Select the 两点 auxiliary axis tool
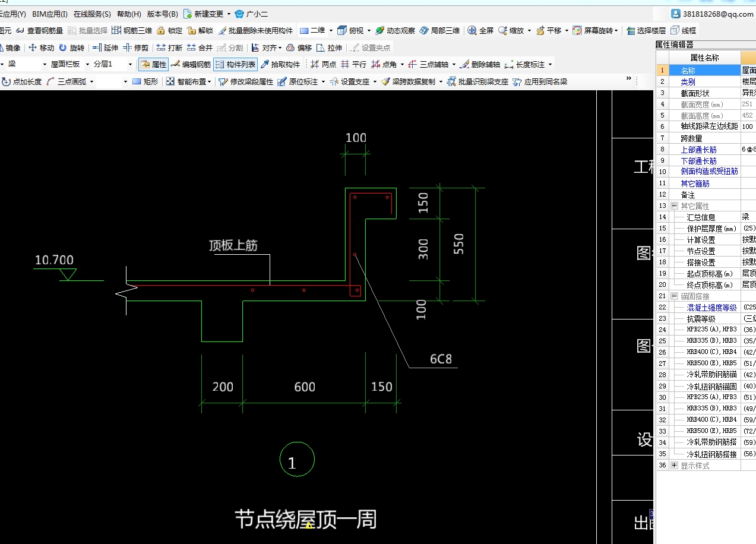756x544 pixels. [323, 64]
